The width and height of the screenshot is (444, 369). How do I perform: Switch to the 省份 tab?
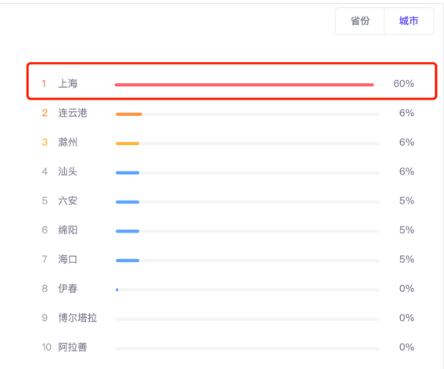(x=360, y=21)
